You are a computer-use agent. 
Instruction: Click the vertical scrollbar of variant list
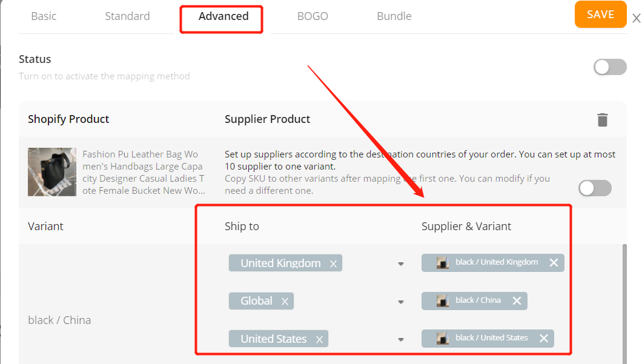[624, 304]
